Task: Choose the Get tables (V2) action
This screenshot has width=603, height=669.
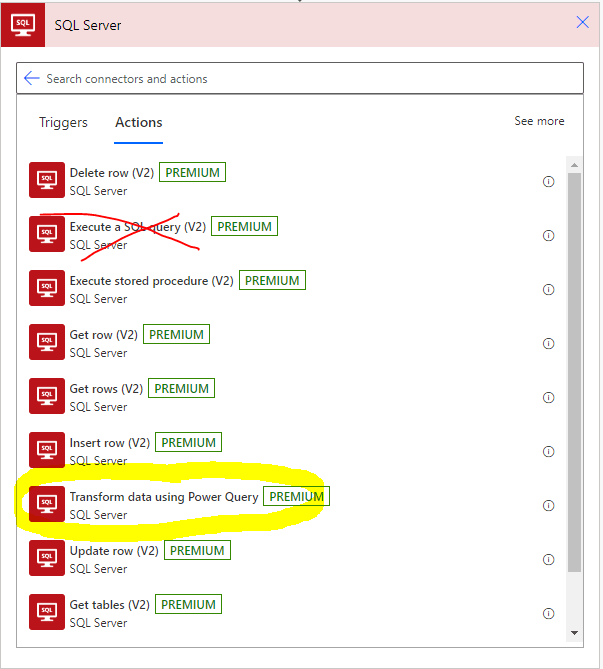Action: coord(292,612)
